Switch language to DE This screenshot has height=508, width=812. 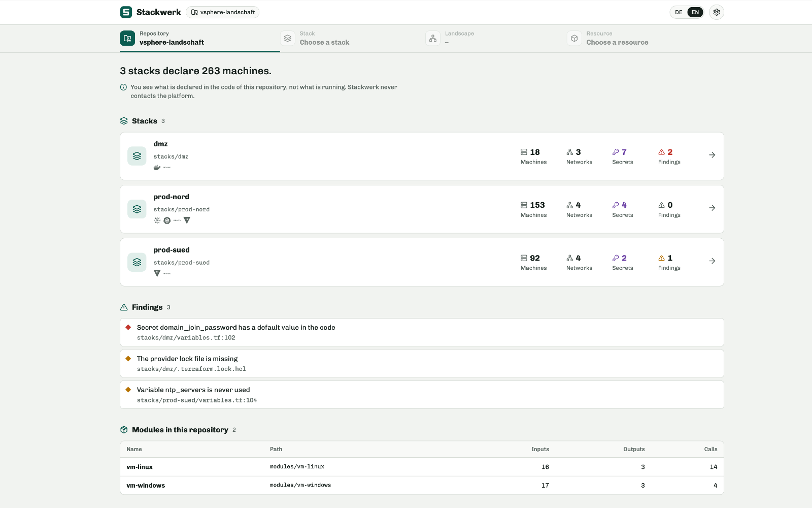(679, 12)
